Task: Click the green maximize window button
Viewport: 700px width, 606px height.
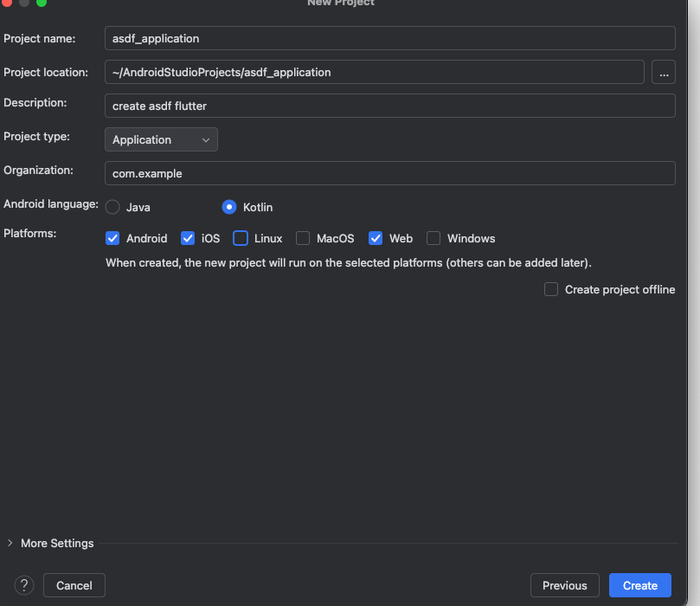Action: [42, 3]
